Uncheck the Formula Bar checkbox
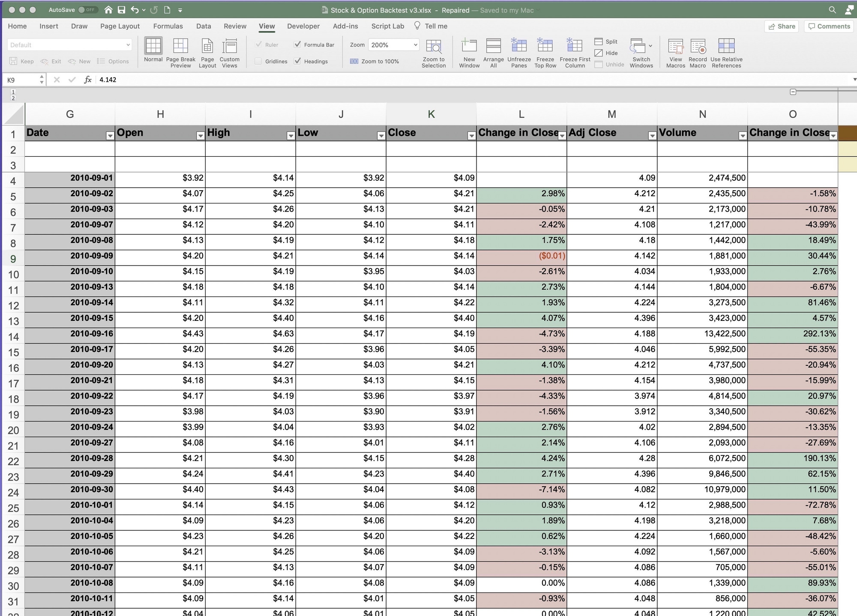The width and height of the screenshot is (857, 616). (297, 45)
